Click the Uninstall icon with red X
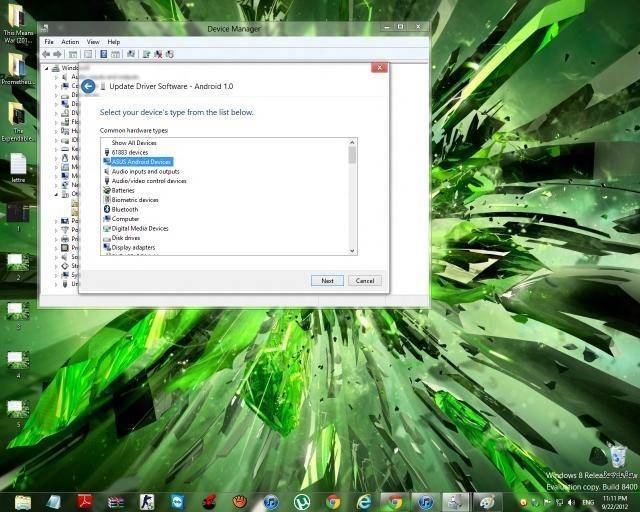 click(158, 54)
